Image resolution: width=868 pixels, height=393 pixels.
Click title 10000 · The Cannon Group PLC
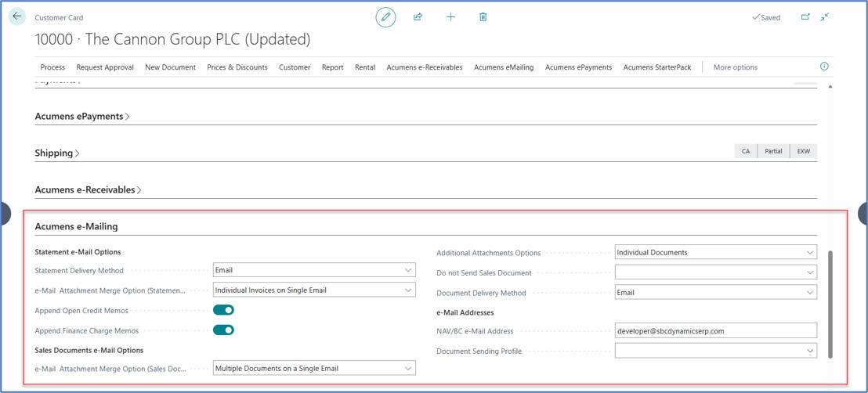pyautogui.click(x=172, y=39)
